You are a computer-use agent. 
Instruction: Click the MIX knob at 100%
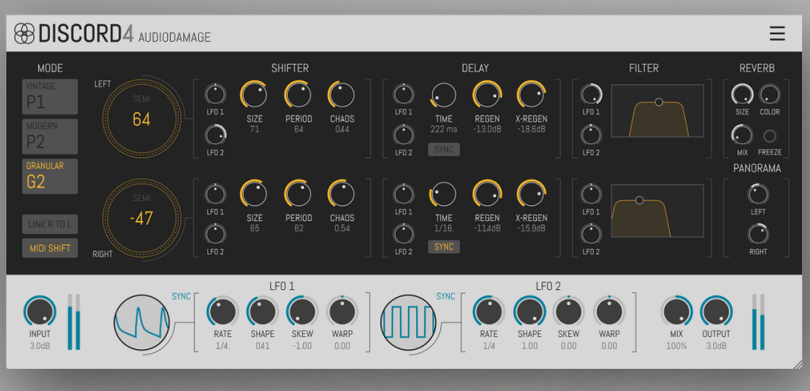tap(676, 312)
